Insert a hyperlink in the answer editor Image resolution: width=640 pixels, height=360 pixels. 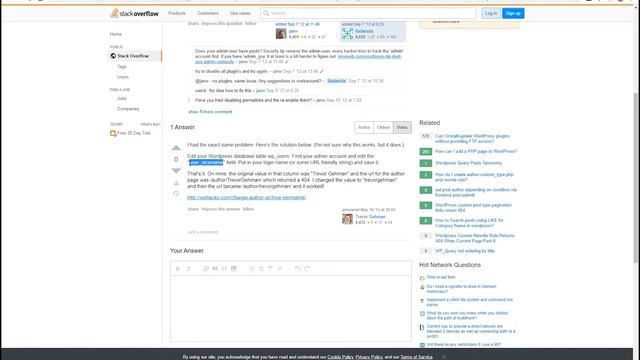point(206,269)
